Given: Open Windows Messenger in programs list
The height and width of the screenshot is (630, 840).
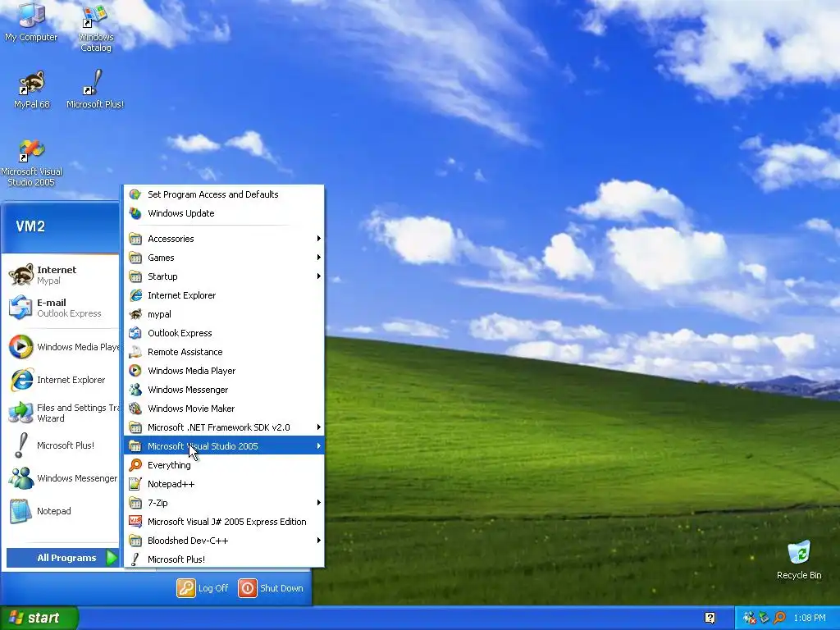Looking at the screenshot, I should coord(224,390).
